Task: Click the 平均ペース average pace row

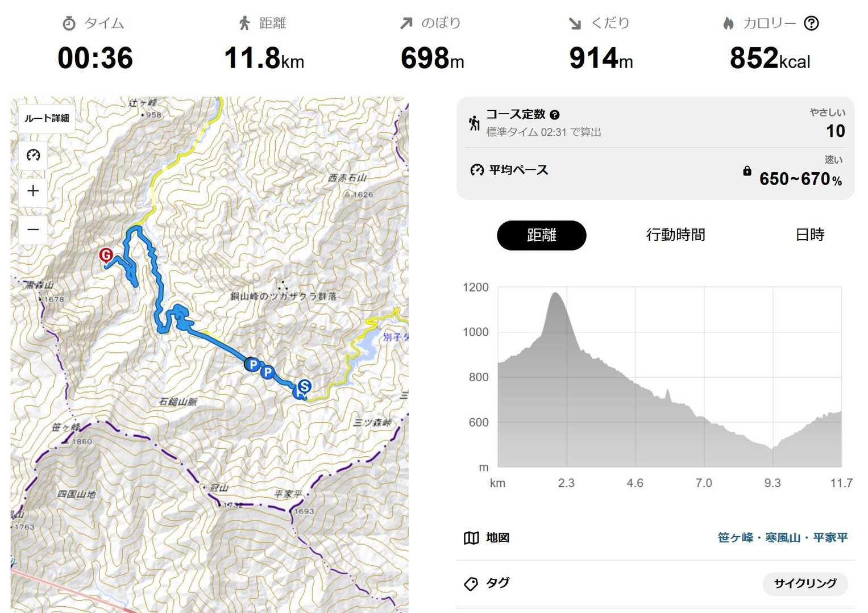Action: pos(655,170)
